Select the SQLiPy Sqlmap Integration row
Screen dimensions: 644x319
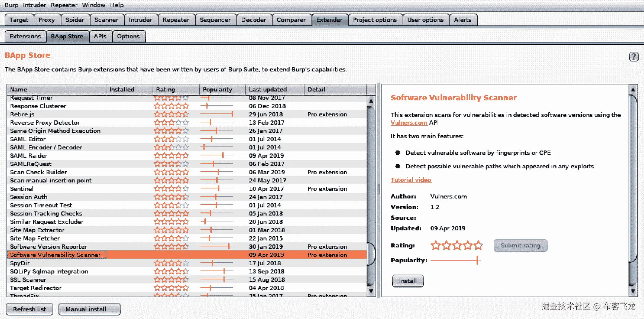point(187,271)
